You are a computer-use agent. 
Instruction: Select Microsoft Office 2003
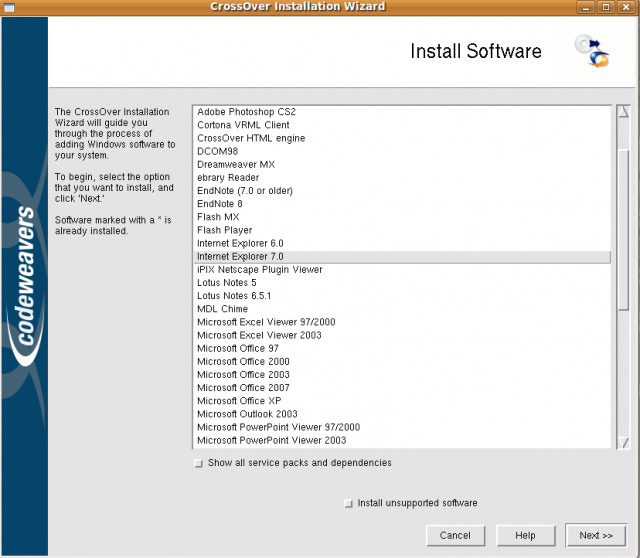click(x=402, y=374)
